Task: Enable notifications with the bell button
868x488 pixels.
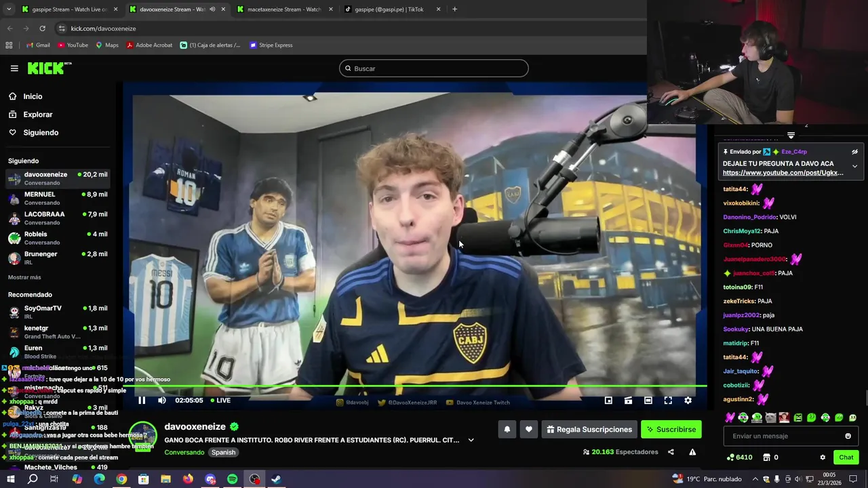Action: pos(507,429)
